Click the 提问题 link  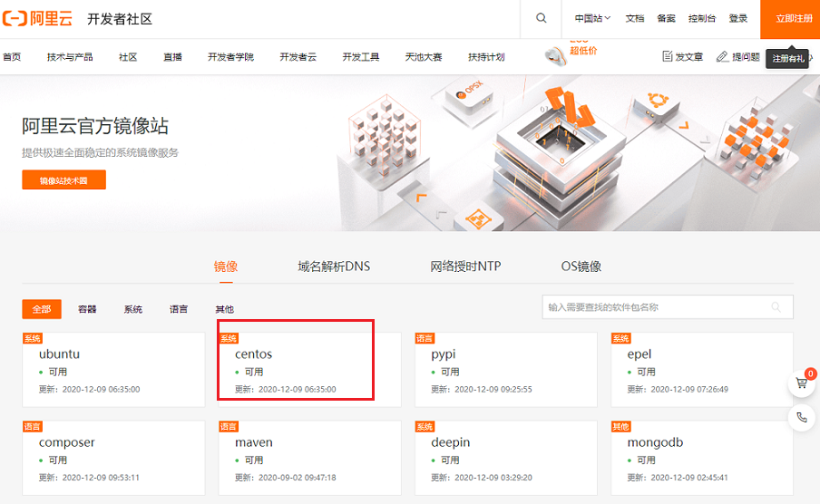point(746,56)
